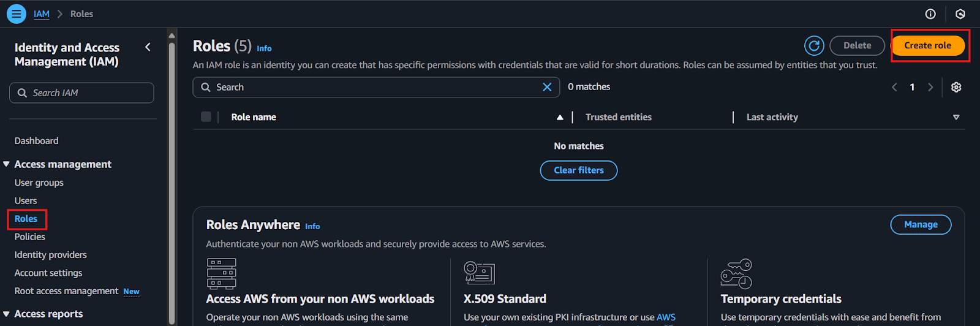Image resolution: width=980 pixels, height=326 pixels.
Task: Select page 1 in pagination
Action: coord(912,87)
